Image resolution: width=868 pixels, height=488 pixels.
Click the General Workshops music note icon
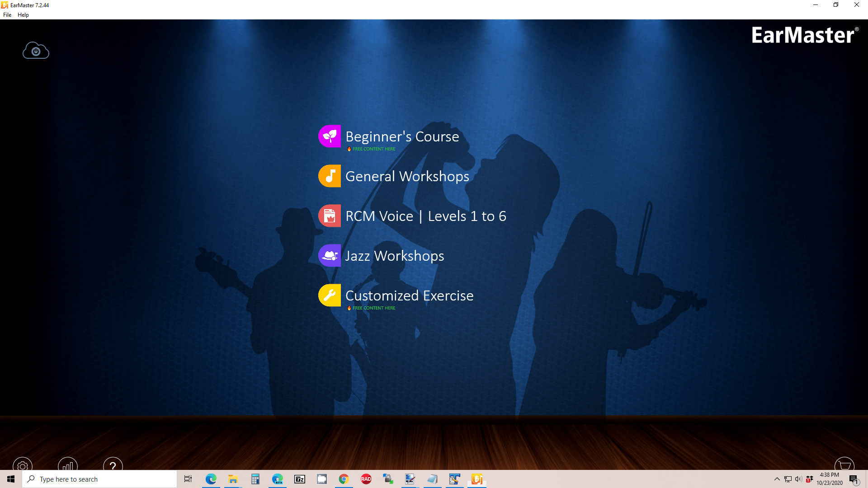point(330,176)
